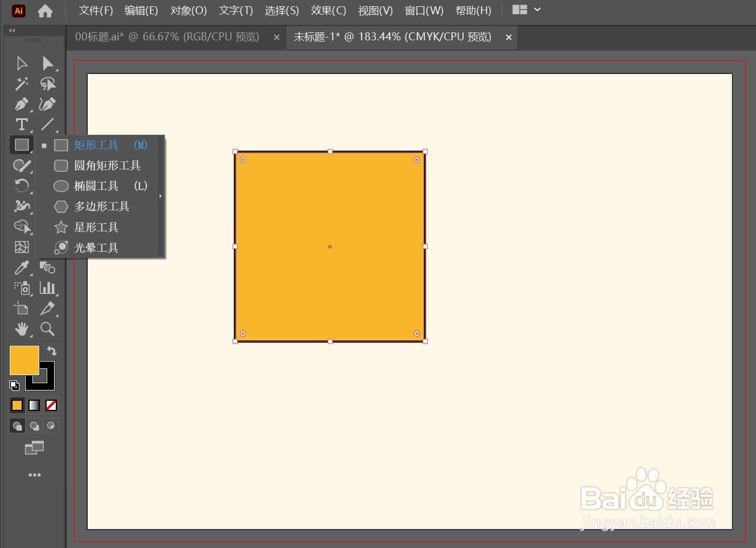Swap fill and stroke colors arrow
This screenshot has width=756, height=548.
tap(52, 351)
